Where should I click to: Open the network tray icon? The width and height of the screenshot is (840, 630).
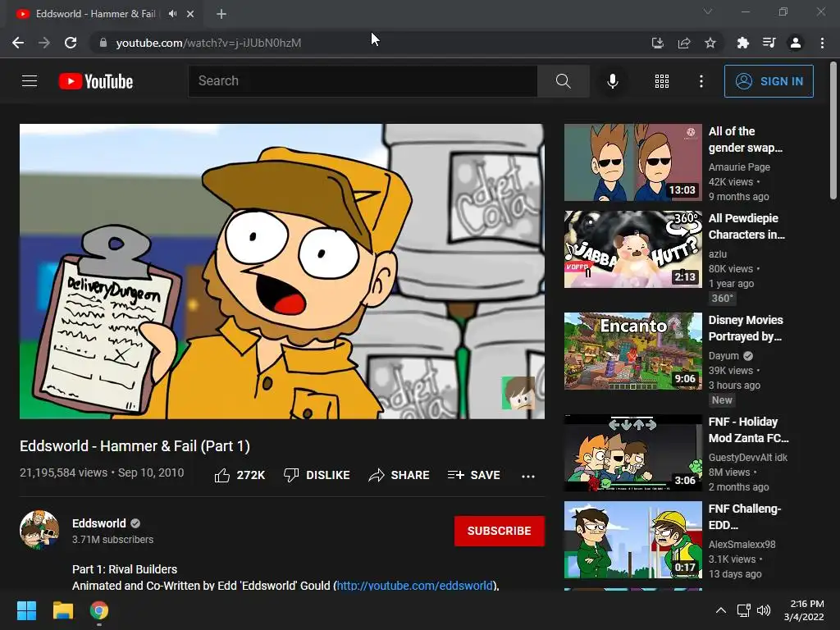pyautogui.click(x=743, y=610)
